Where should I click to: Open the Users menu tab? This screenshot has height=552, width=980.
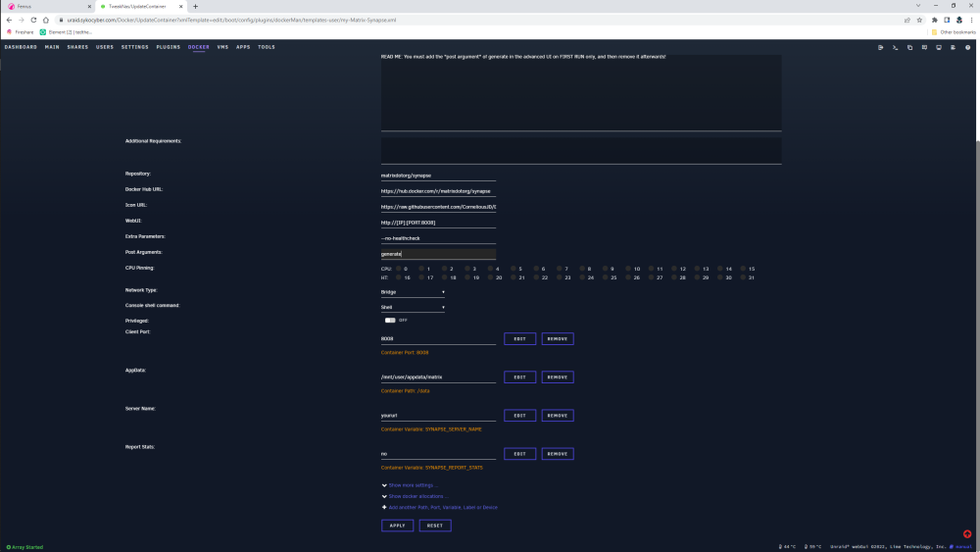[105, 47]
